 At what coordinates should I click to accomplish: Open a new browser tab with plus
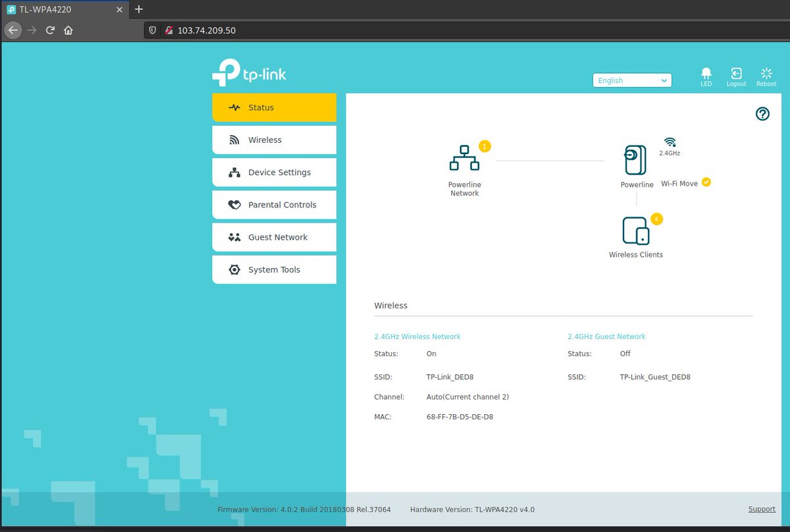tap(138, 9)
